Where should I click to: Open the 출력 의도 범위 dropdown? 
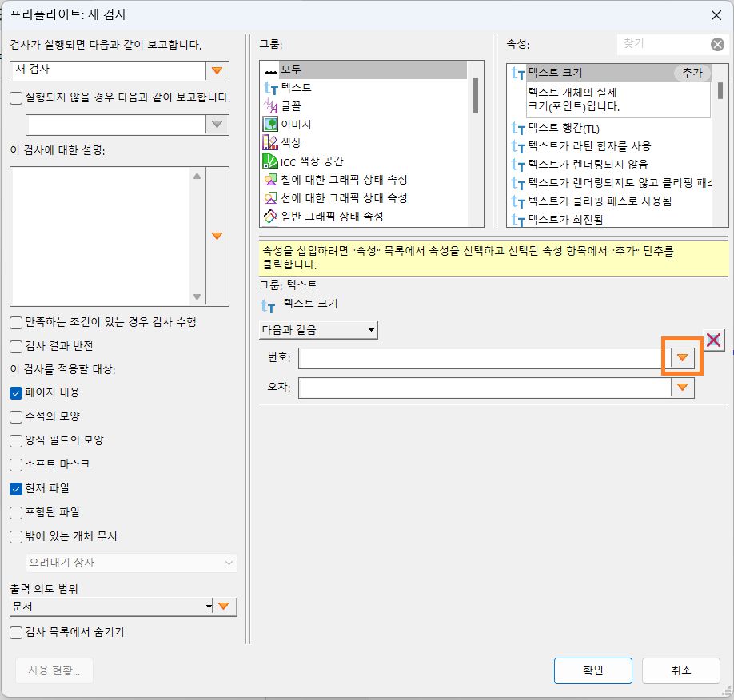click(x=209, y=606)
